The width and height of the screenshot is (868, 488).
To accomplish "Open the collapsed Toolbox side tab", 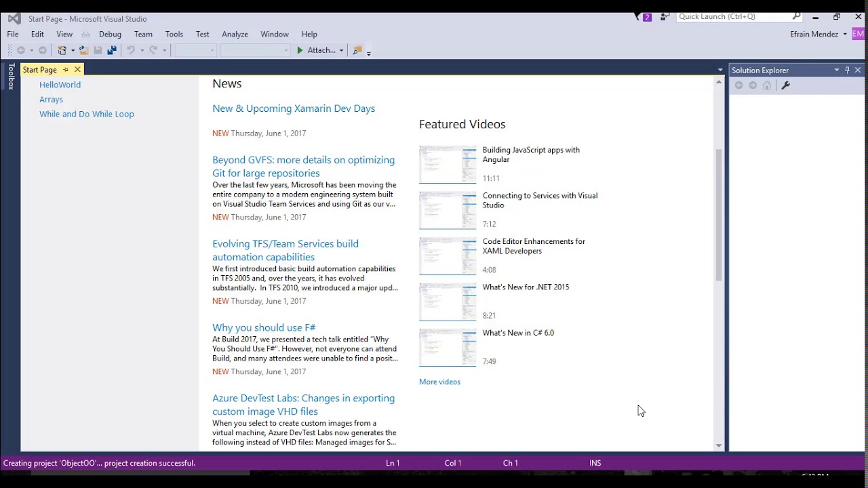I will point(11,77).
